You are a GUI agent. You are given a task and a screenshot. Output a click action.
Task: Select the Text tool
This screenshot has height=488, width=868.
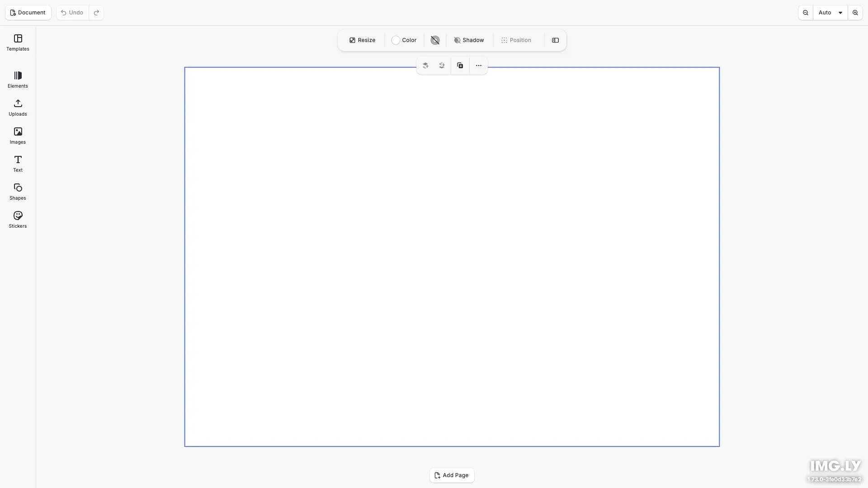click(x=18, y=164)
